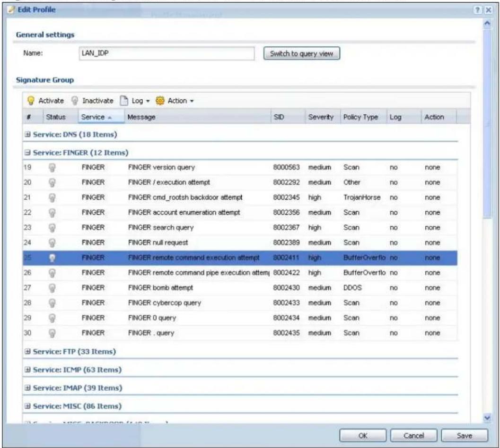Click the Log column header

click(404, 117)
